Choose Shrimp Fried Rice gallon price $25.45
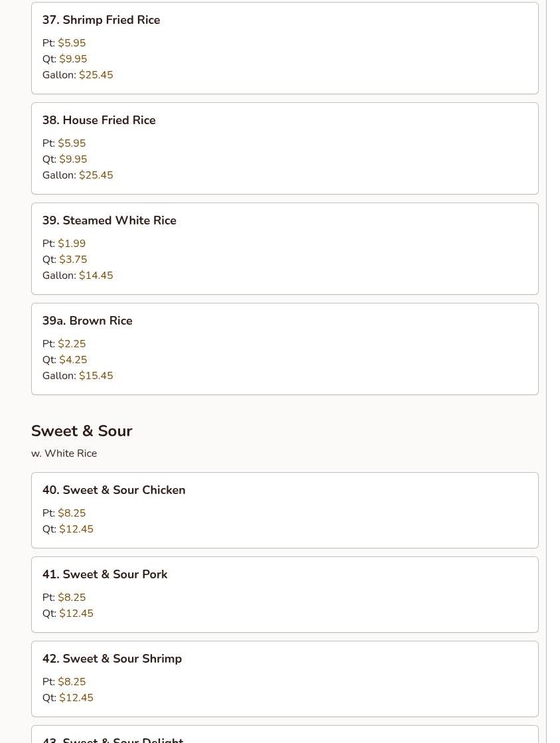Viewport: 560px width, 743px height. (x=96, y=75)
